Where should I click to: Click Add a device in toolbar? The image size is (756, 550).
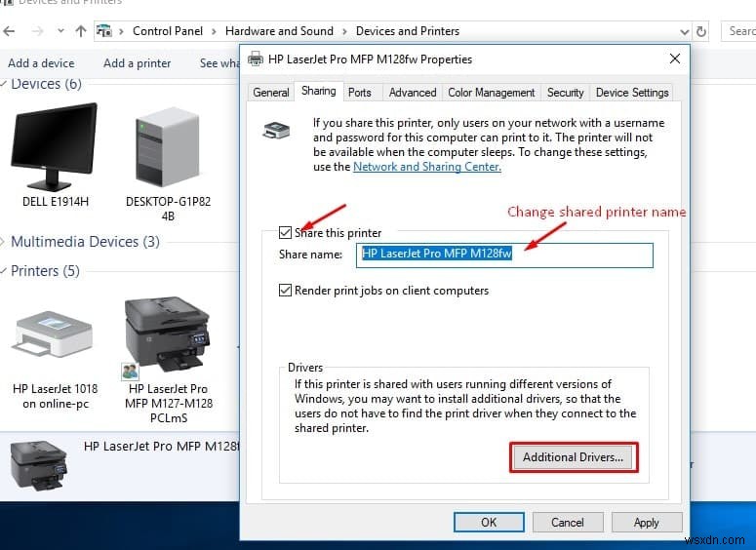coord(41,63)
